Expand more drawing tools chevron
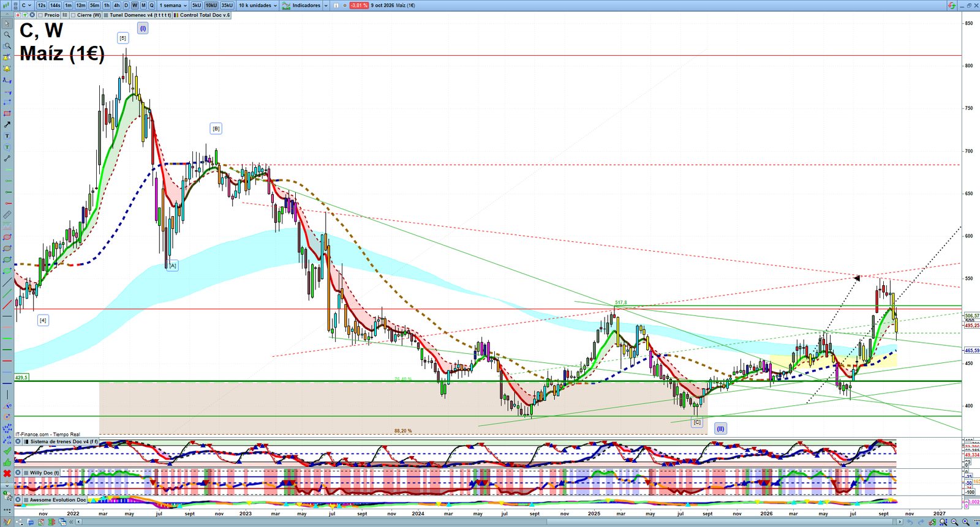This screenshot has height=527, width=980. (x=7, y=485)
